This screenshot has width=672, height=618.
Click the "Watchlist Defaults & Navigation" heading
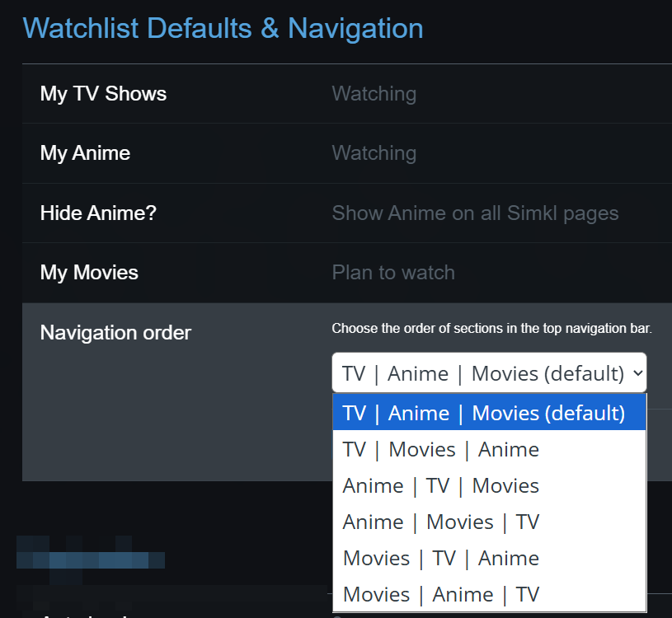[223, 28]
